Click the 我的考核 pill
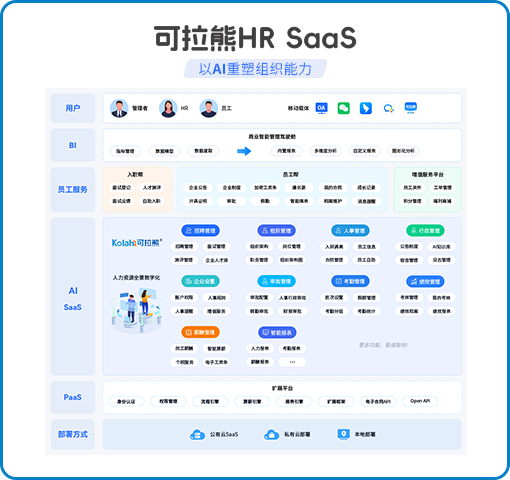Viewport: 510px width, 480px height. coord(441,298)
